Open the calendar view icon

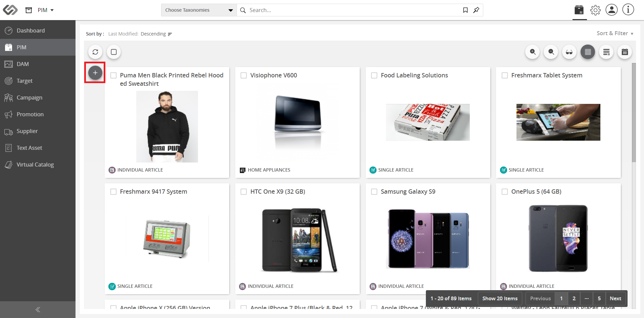625,52
